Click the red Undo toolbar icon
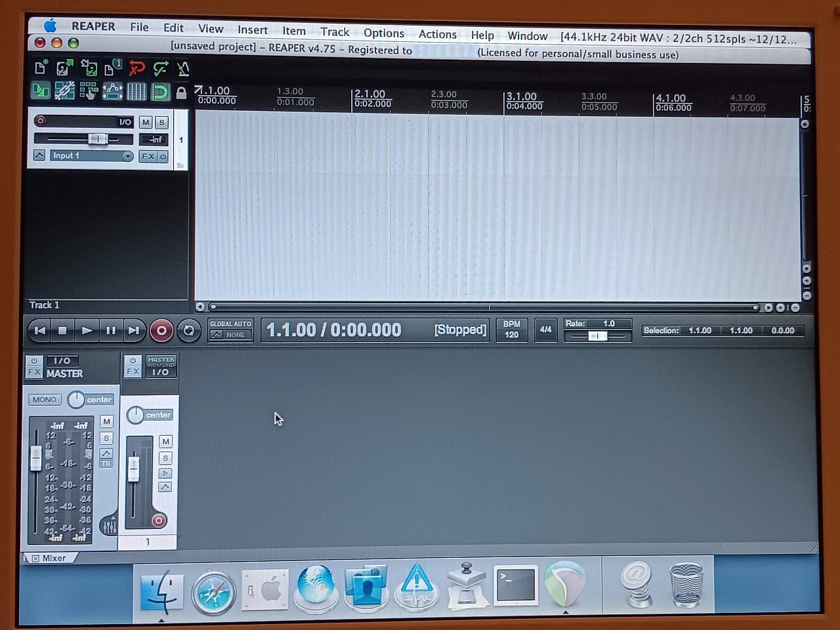 coord(136,68)
